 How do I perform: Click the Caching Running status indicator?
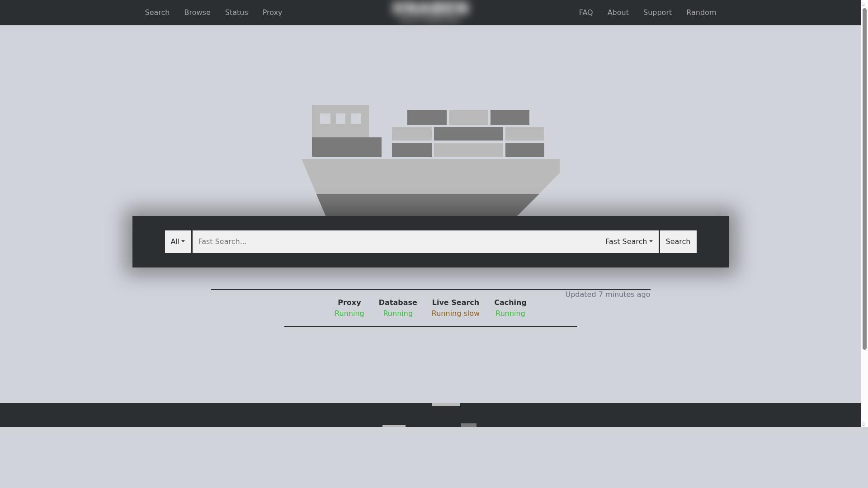(x=510, y=313)
